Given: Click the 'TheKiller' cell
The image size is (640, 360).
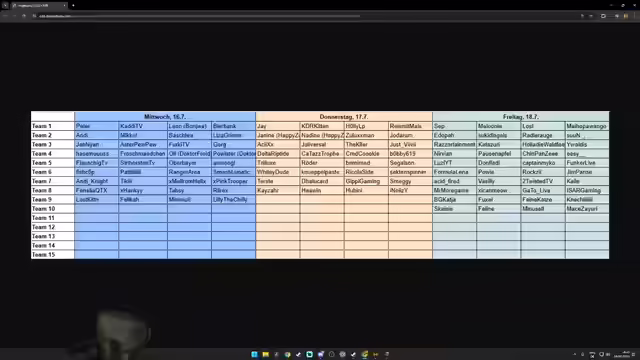Looking at the screenshot, I should (x=366, y=144).
